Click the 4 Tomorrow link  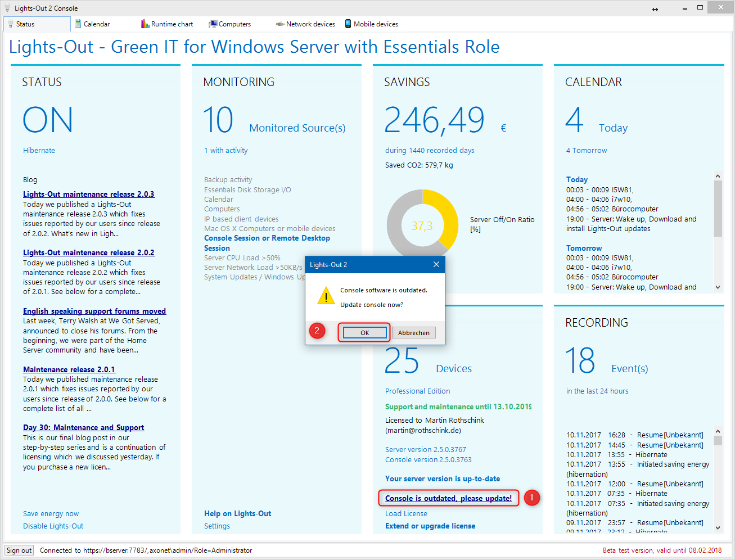(x=587, y=150)
